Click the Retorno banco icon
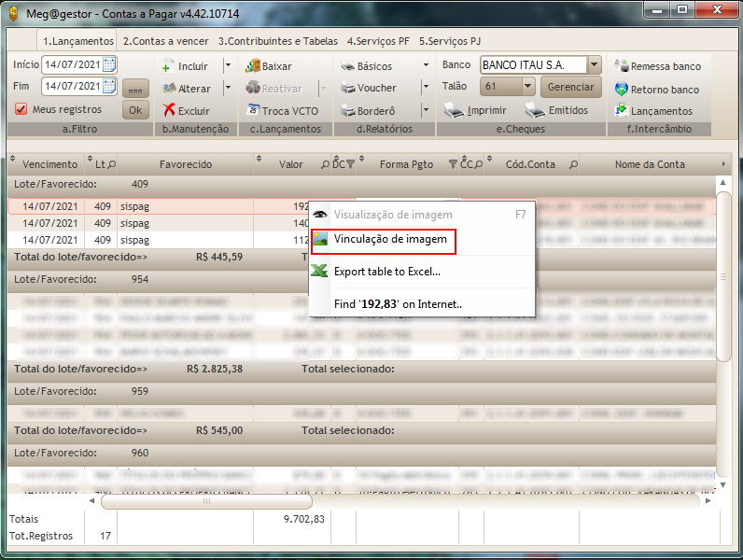 [x=622, y=89]
